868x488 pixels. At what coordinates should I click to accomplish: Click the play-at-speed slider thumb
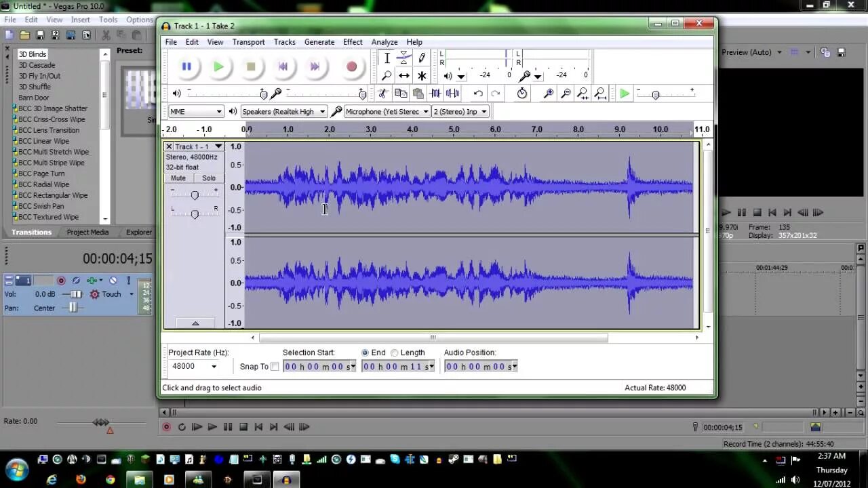coord(655,95)
